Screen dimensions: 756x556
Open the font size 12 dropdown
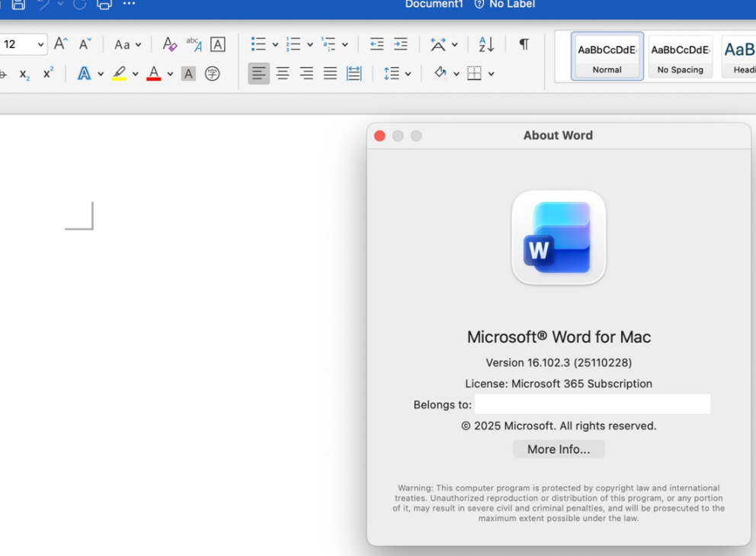click(x=41, y=44)
